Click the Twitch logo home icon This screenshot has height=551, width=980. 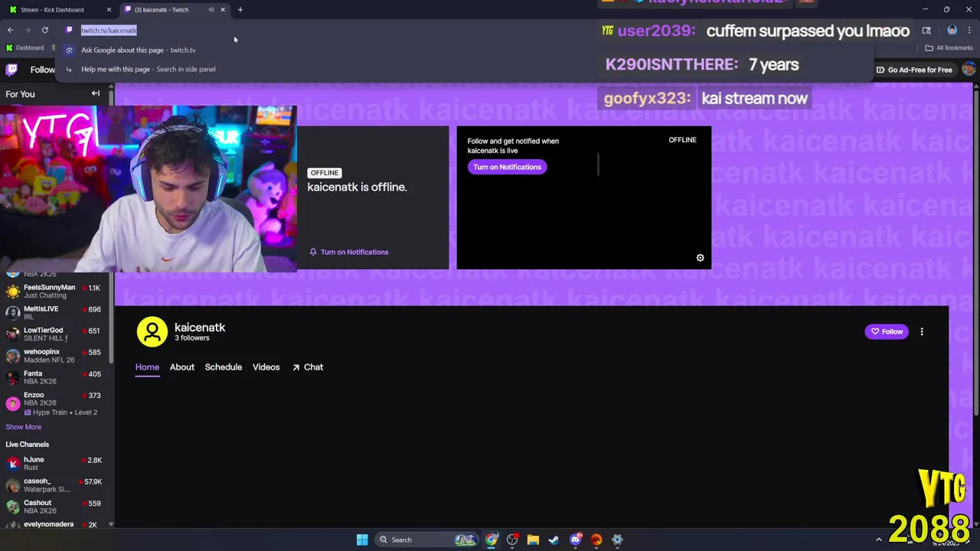tap(11, 70)
